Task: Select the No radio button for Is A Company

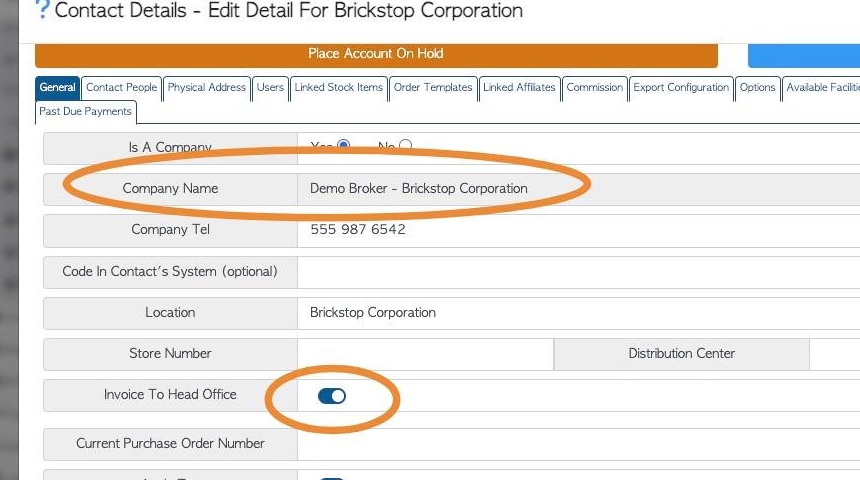Action: pos(405,146)
